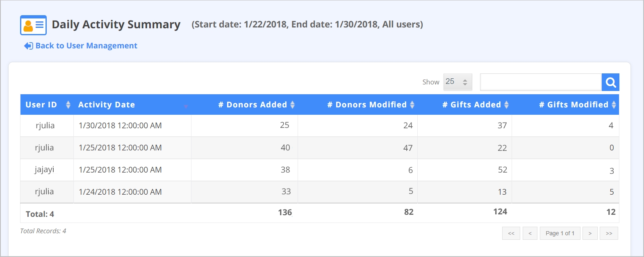Focus the table search text field
Image resolution: width=644 pixels, height=257 pixels.
point(541,82)
